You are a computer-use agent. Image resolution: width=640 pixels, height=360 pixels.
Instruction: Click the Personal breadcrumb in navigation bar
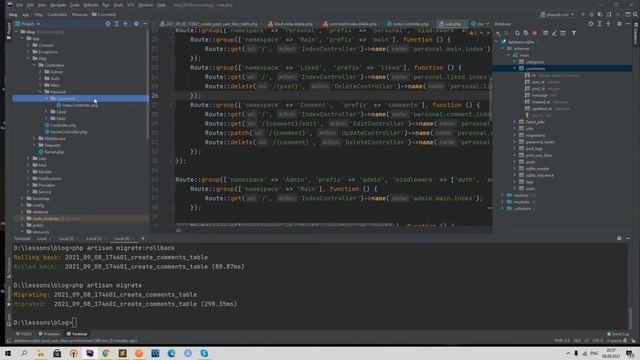[x=80, y=14]
